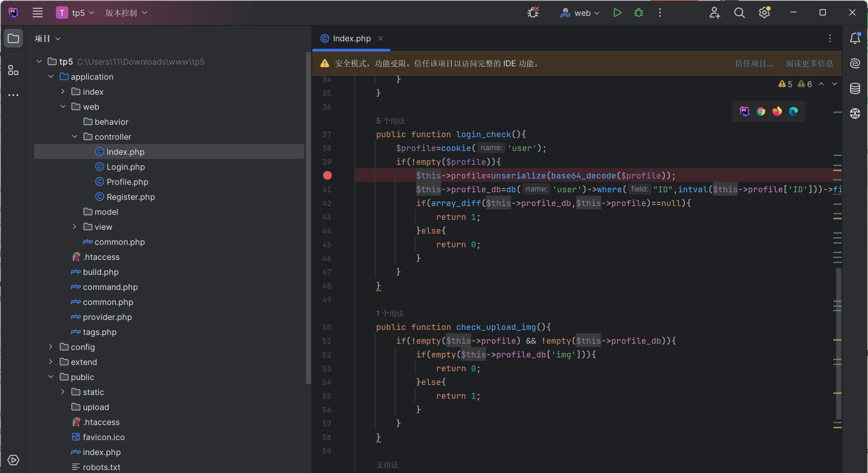
Task: Collapse the controller folder
Action: click(x=75, y=137)
